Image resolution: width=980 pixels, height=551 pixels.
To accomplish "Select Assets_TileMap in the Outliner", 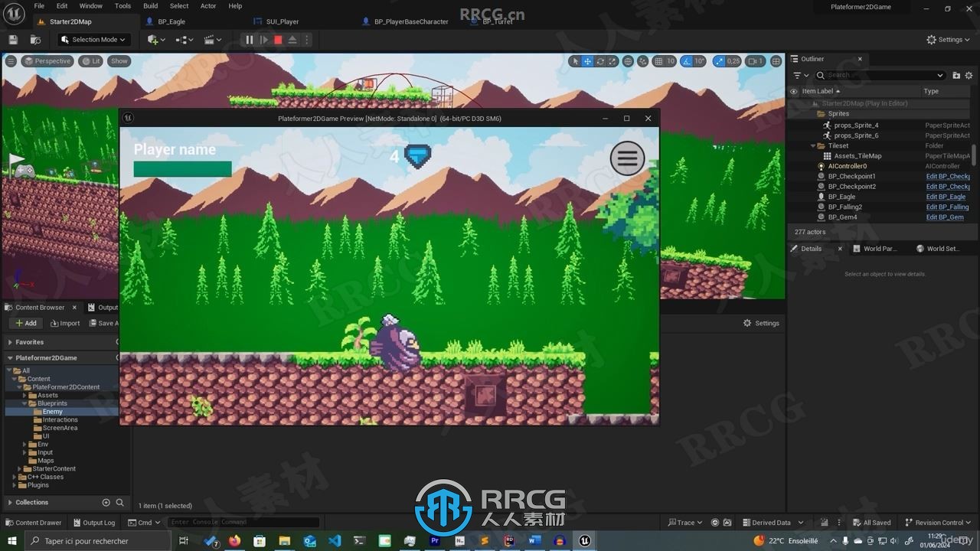I will click(857, 156).
